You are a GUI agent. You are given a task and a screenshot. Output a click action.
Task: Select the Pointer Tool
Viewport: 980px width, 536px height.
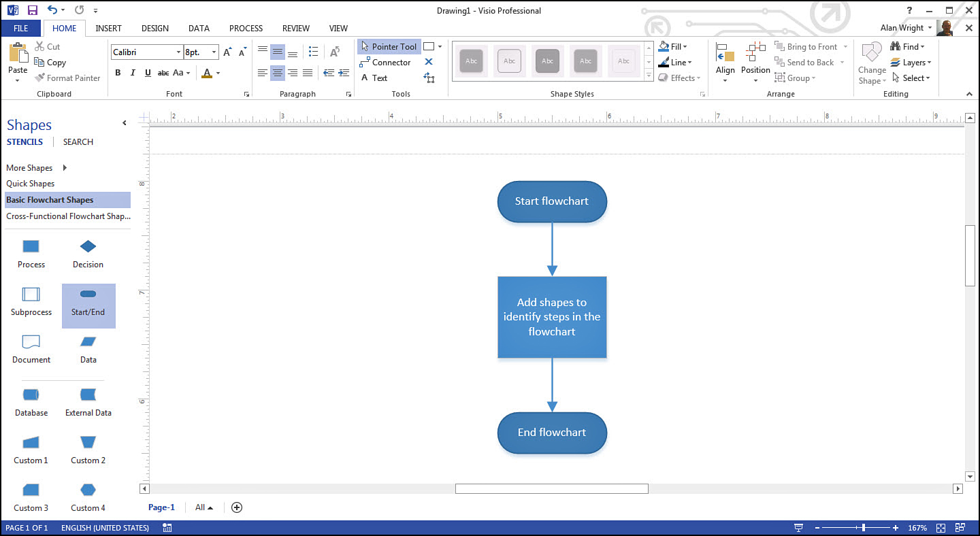pos(389,47)
